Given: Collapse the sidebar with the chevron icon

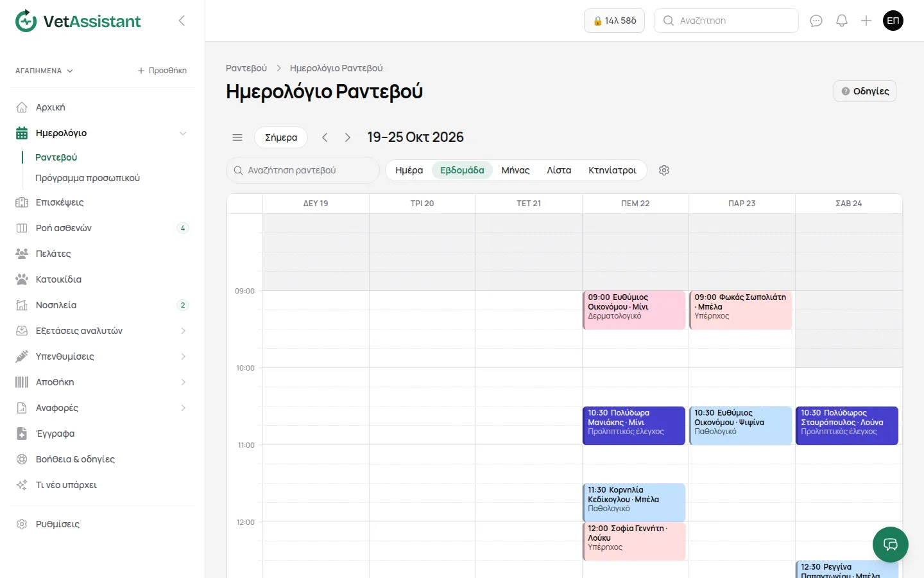Looking at the screenshot, I should pyautogui.click(x=182, y=21).
